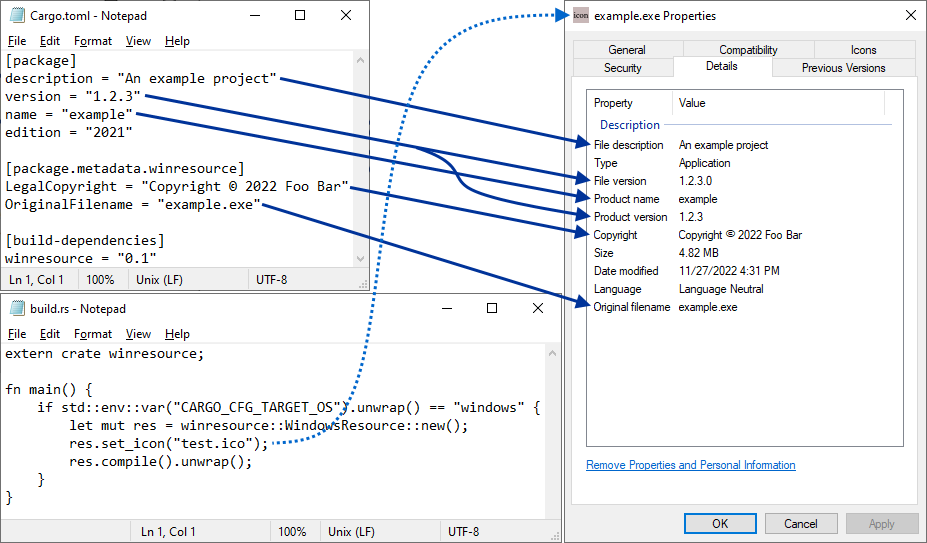The width and height of the screenshot is (927, 543).
Task: Switch to the Previous Versions tab
Action: click(x=844, y=67)
